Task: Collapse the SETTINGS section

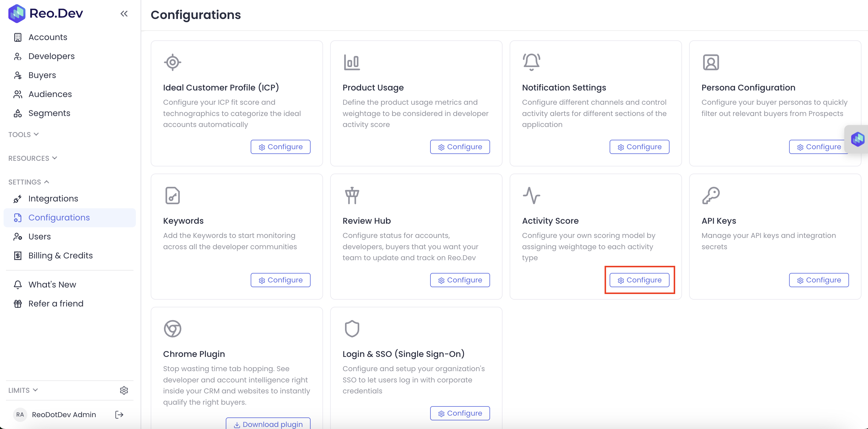Action: pos(29,182)
